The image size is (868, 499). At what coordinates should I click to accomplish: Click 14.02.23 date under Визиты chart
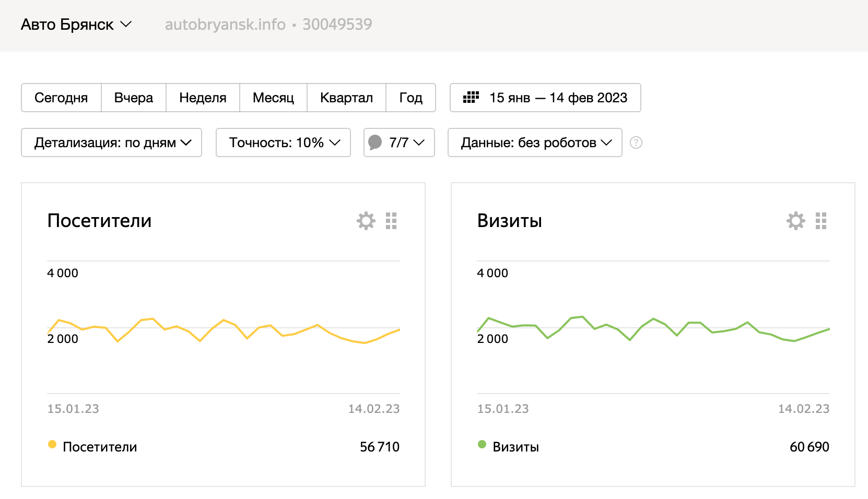click(x=804, y=409)
